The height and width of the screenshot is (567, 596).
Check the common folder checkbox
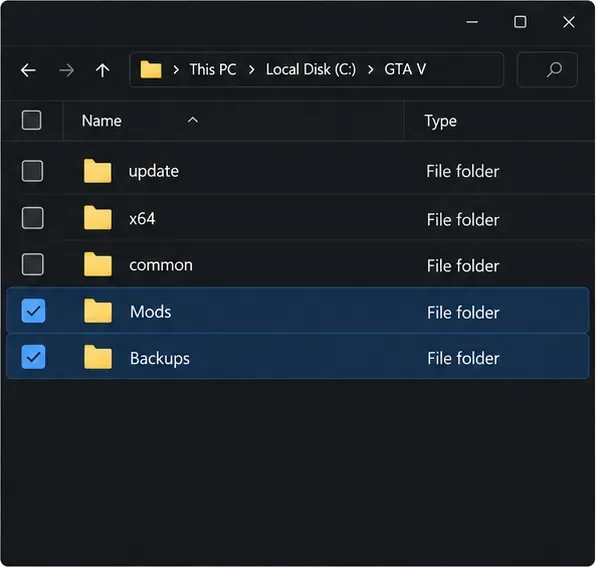point(33,264)
